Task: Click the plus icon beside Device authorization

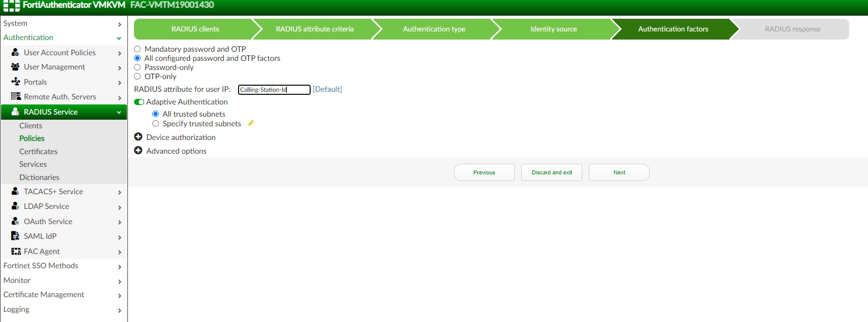Action: point(138,137)
